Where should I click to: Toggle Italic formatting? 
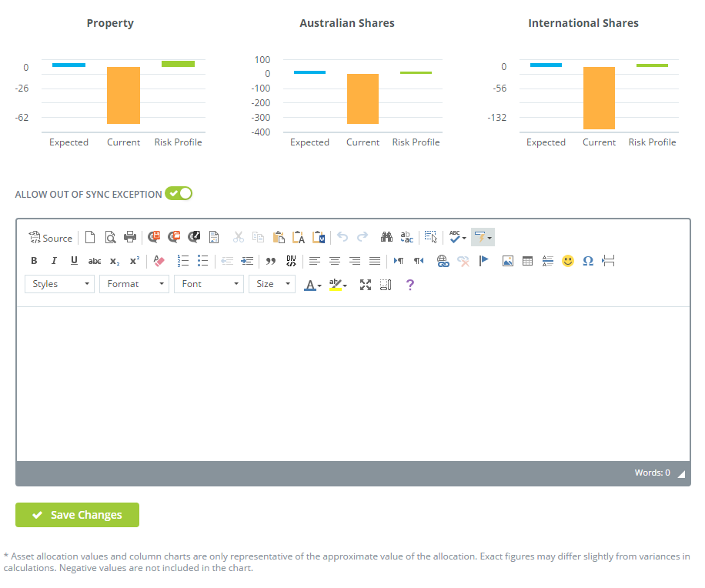click(54, 261)
